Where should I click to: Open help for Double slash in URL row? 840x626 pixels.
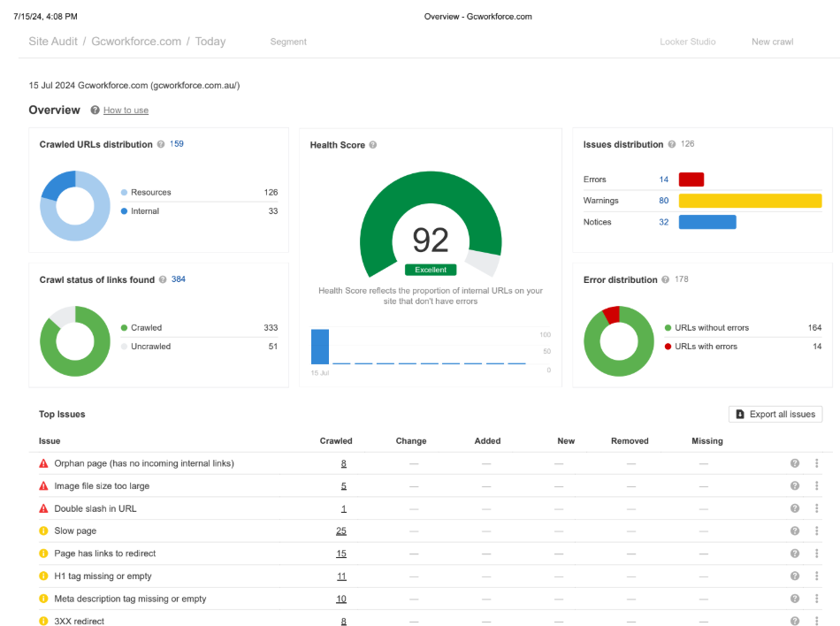click(x=795, y=508)
